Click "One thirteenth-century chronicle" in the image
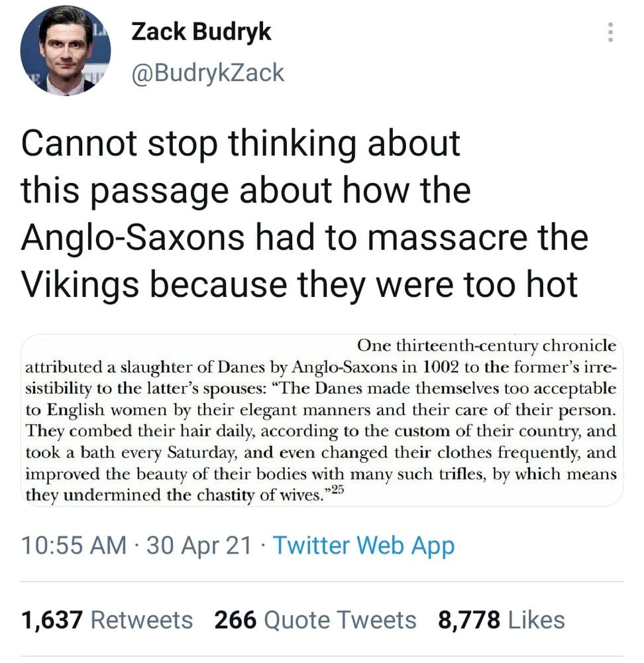Screen dimensions: 644x663 click(x=486, y=345)
